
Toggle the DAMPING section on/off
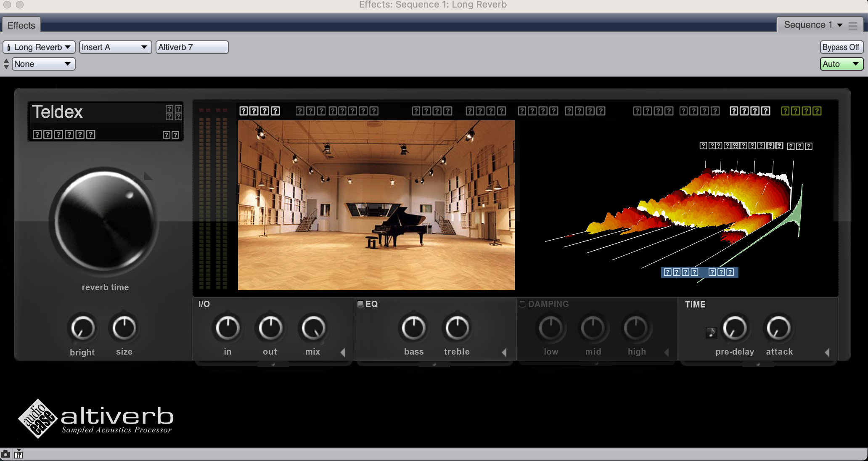(x=522, y=303)
